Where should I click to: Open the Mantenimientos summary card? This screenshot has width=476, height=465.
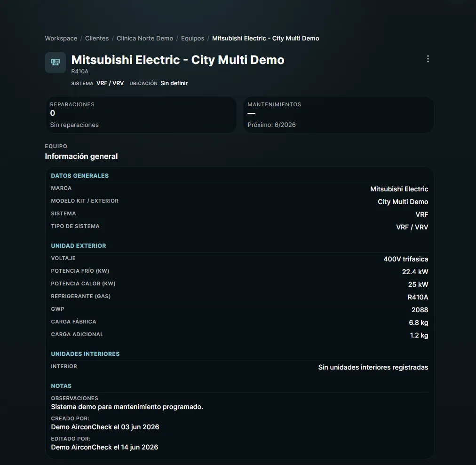tap(339, 115)
